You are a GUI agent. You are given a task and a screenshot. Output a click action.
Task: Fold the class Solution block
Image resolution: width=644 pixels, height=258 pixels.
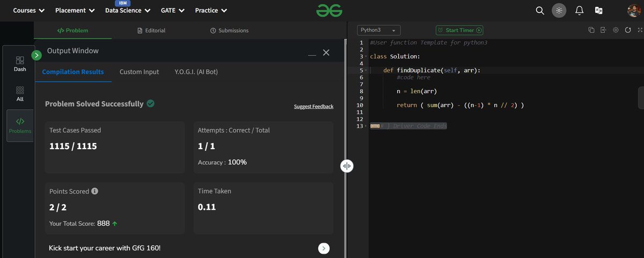(366, 56)
